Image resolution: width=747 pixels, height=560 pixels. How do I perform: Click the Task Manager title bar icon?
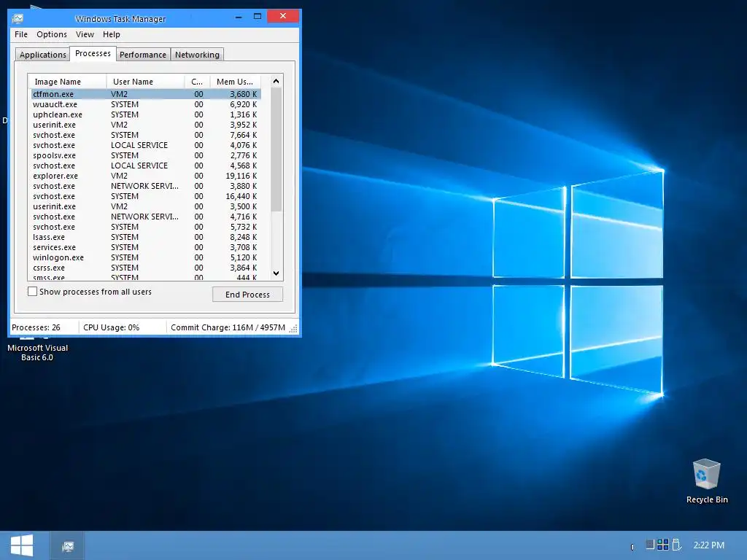pos(18,18)
